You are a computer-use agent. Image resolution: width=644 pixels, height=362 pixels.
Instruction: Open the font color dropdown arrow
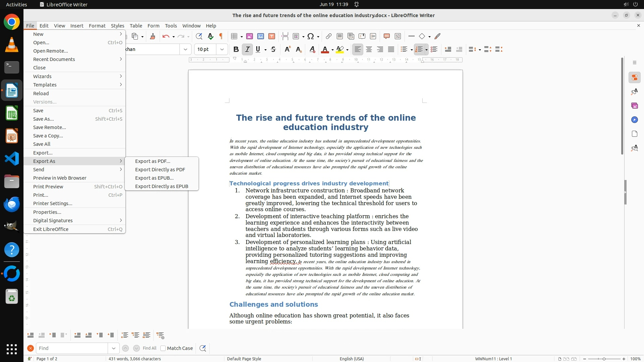[x=332, y=50]
